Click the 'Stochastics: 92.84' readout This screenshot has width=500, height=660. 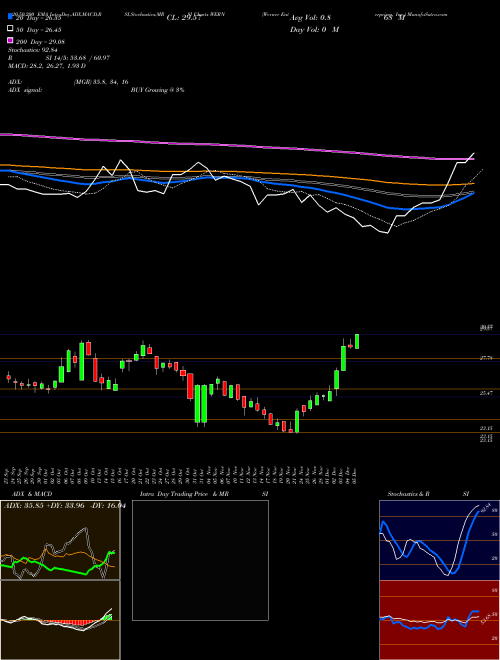pyautogui.click(x=33, y=50)
